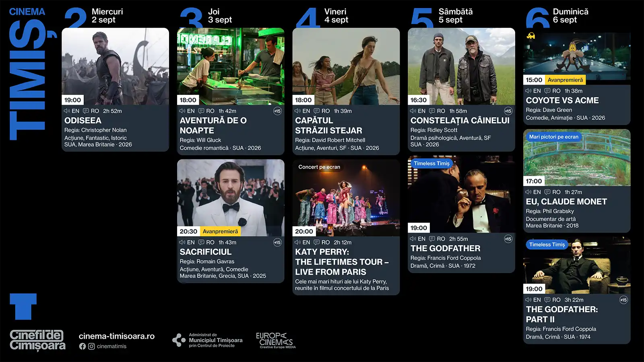
Task: Click the EU, CLAUDE MONET title
Action: (566, 202)
